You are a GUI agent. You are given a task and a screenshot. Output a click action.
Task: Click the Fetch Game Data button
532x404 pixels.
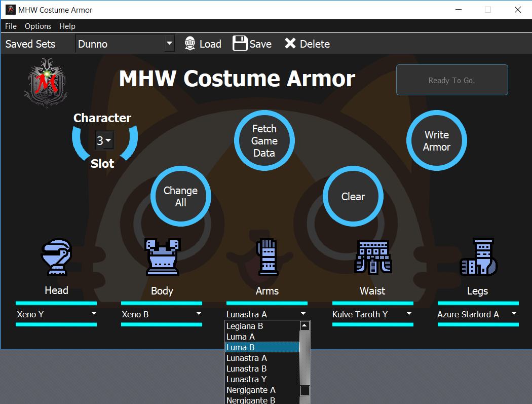(x=264, y=140)
